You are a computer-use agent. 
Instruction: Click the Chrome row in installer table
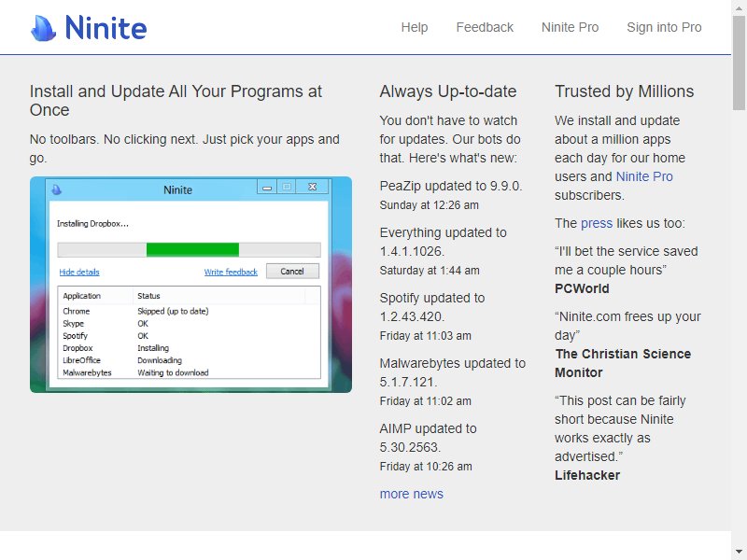[x=189, y=311]
